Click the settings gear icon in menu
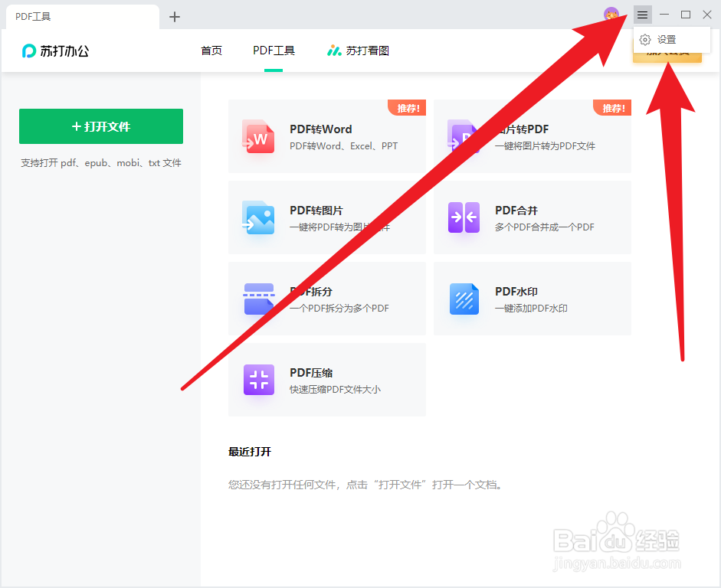The width and height of the screenshot is (721, 588). point(645,40)
